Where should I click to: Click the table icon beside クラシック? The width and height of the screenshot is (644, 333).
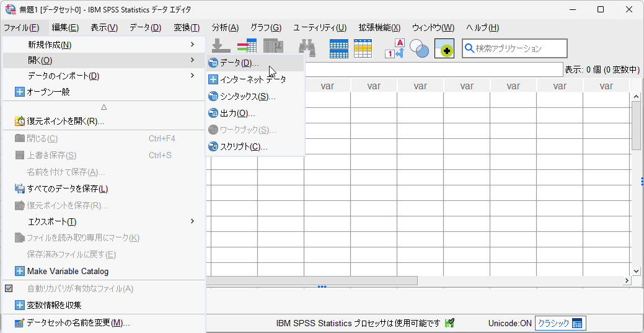(x=578, y=323)
